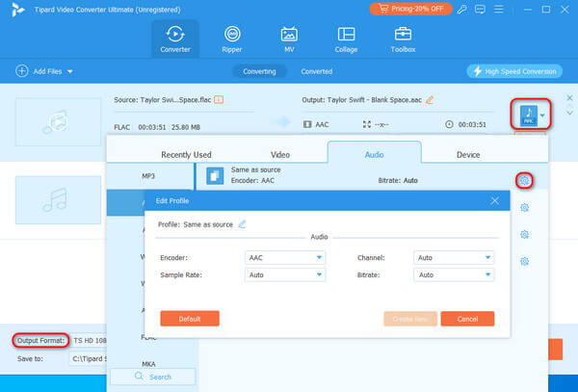Open the Video format tab
The width and height of the screenshot is (578, 392).
coord(280,155)
